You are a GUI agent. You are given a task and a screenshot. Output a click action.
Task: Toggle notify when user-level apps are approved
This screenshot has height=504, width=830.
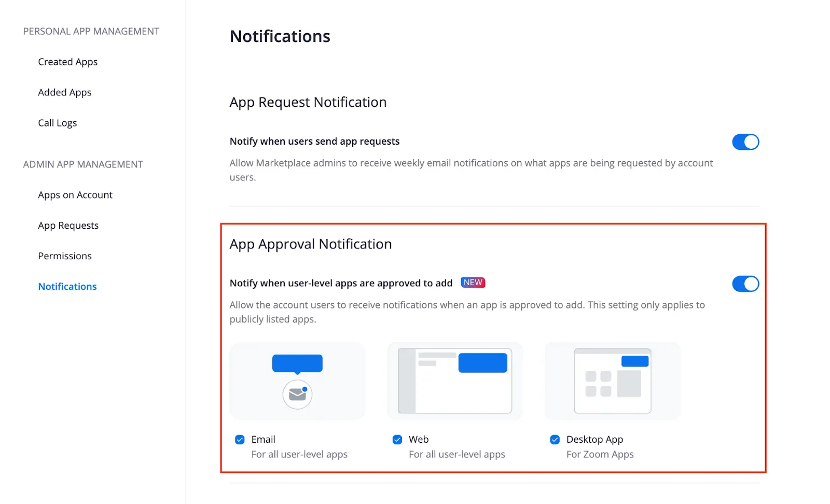tap(745, 284)
